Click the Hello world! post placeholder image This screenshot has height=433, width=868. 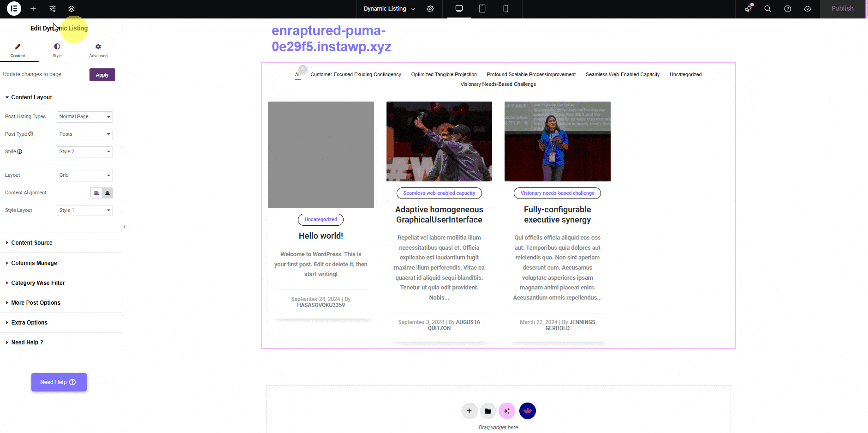321,155
